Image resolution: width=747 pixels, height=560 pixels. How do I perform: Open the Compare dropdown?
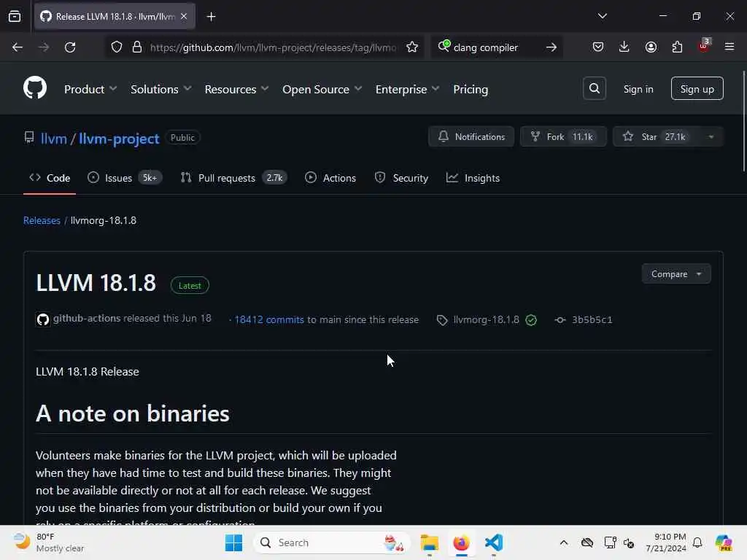pyautogui.click(x=676, y=274)
